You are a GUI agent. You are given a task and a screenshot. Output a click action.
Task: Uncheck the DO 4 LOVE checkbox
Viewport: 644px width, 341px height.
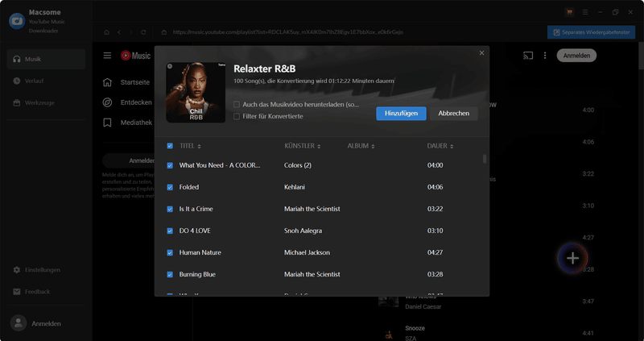[x=170, y=231]
